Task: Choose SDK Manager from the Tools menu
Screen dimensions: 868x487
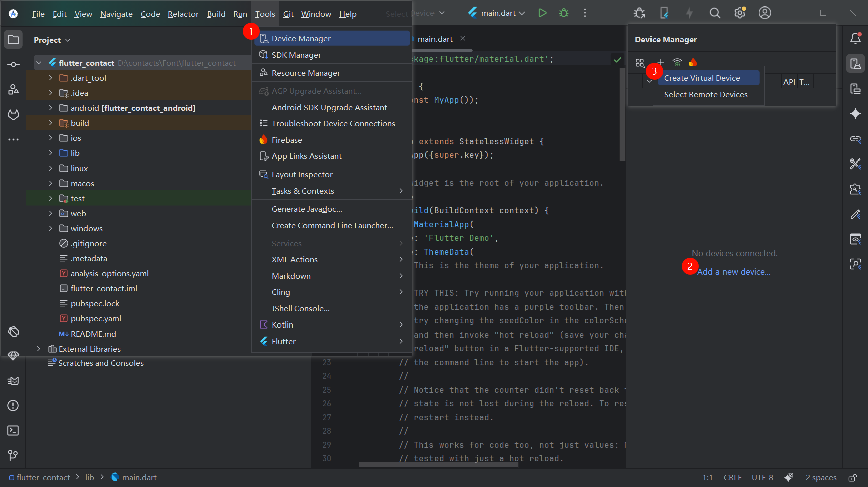Action: coord(332,55)
